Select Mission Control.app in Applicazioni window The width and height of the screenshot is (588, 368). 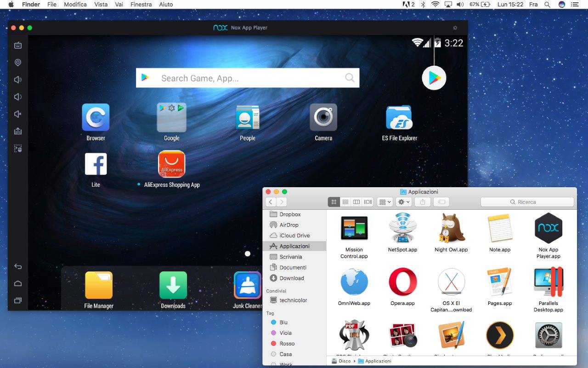point(354,228)
